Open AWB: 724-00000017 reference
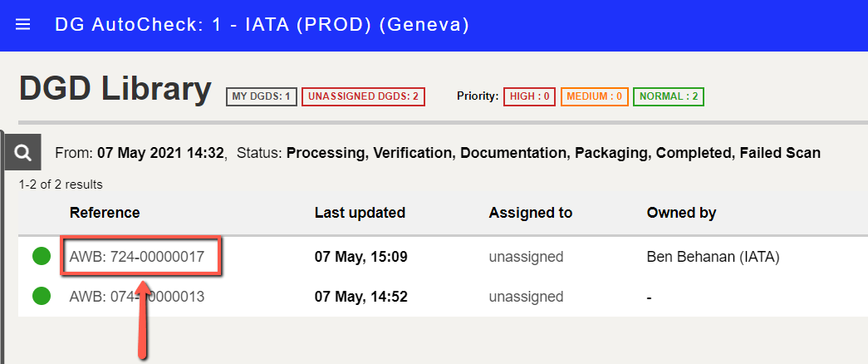Screen dimensions: 868x364 pyautogui.click(x=137, y=257)
